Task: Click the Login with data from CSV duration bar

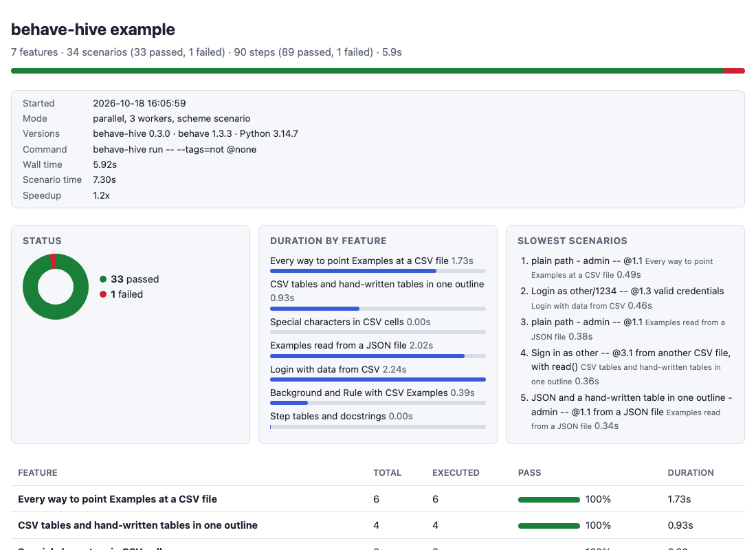Action: coord(378,379)
